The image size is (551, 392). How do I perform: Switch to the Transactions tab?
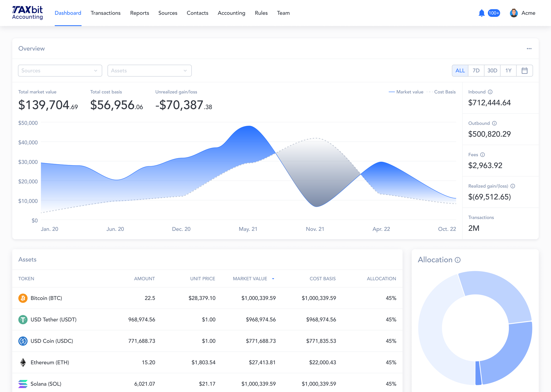(105, 13)
